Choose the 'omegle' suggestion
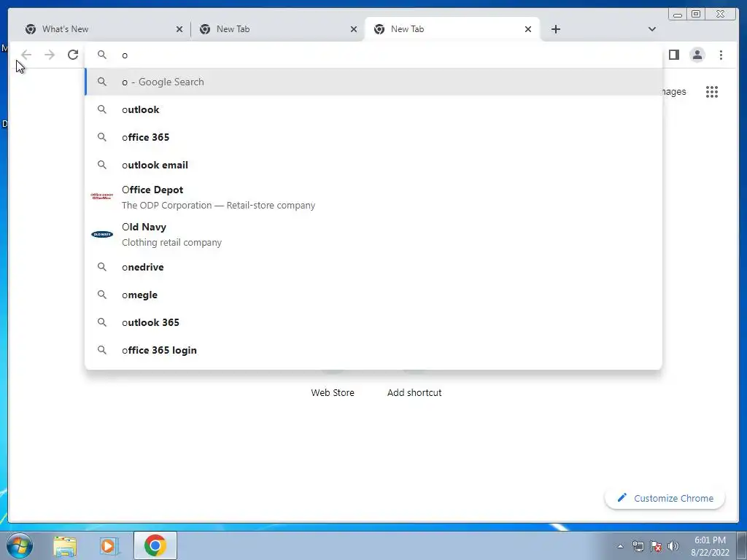 373,295
